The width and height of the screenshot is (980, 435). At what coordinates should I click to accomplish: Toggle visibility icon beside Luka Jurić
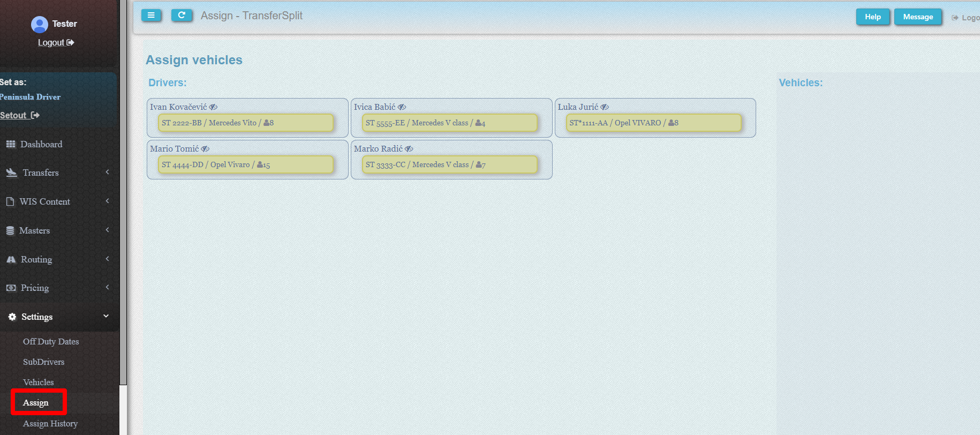(x=605, y=107)
